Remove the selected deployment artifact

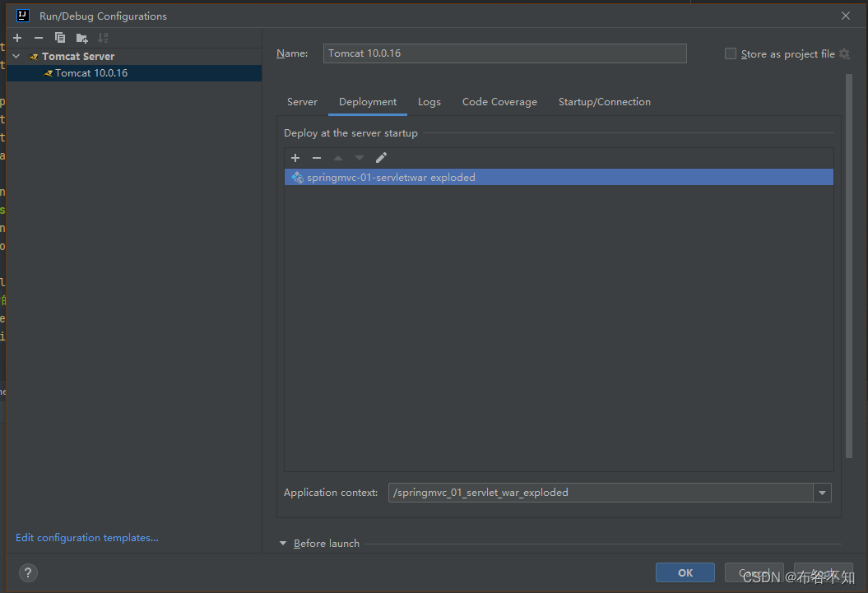tap(317, 158)
